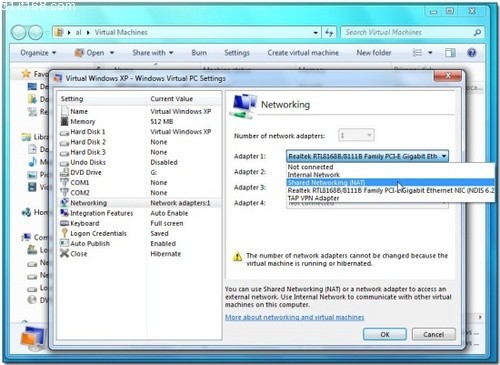500x365 pixels.
Task: Close the Virtual PC Settings dialog
Action: pos(448,76)
